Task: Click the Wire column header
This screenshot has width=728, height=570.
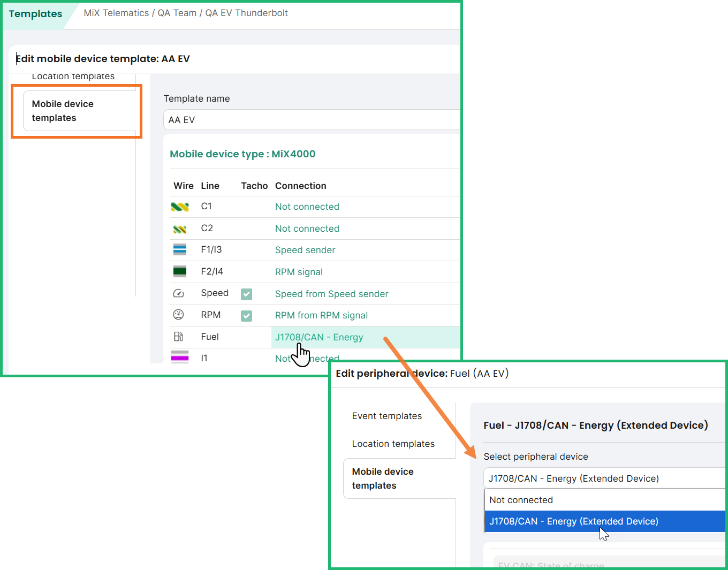Action: [x=184, y=186]
